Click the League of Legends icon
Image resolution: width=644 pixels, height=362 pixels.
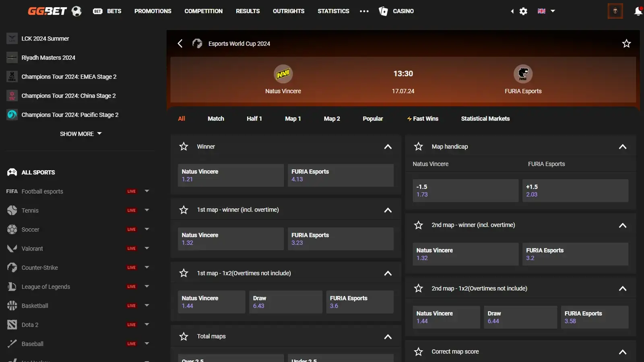[12, 286]
